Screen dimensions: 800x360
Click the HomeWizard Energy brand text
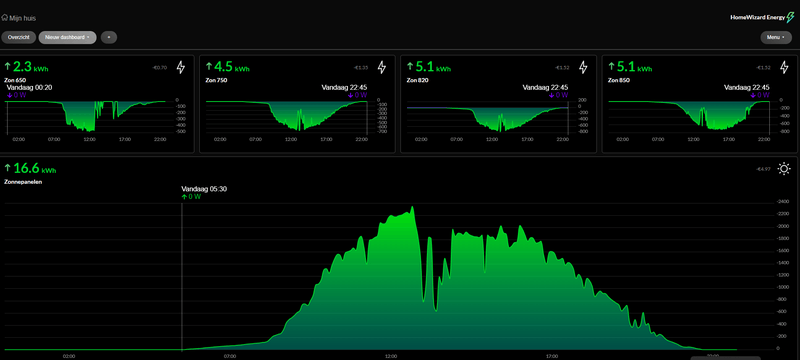[x=758, y=17]
